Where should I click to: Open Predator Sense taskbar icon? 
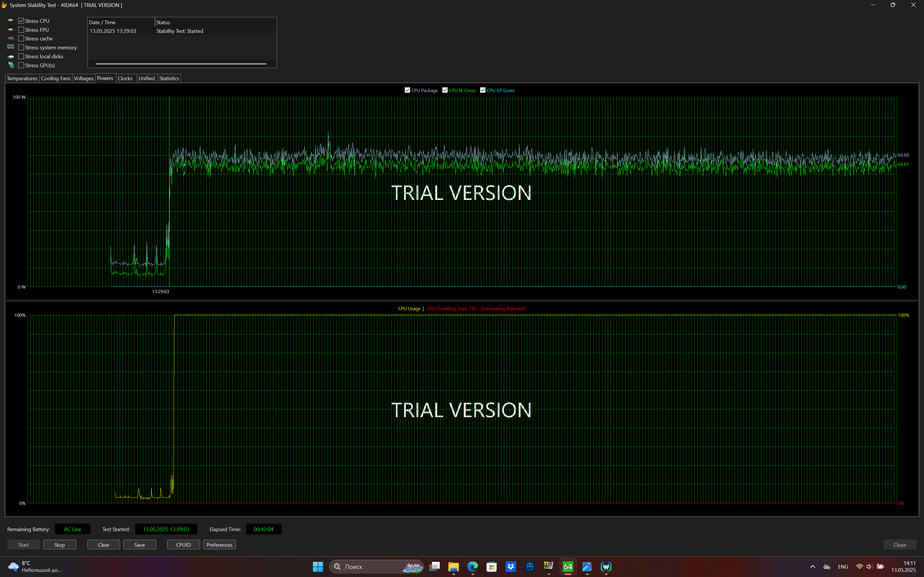tap(606, 566)
